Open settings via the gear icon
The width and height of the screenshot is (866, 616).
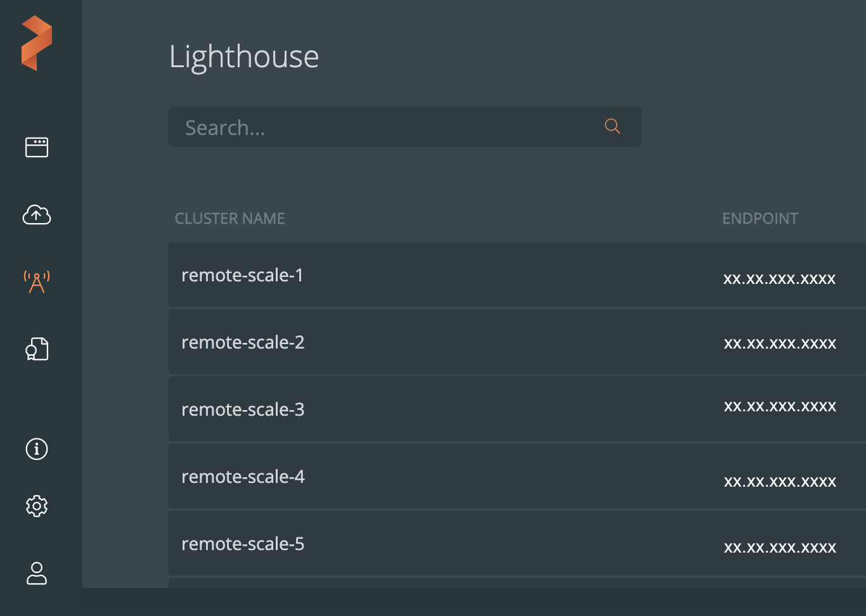[37, 506]
